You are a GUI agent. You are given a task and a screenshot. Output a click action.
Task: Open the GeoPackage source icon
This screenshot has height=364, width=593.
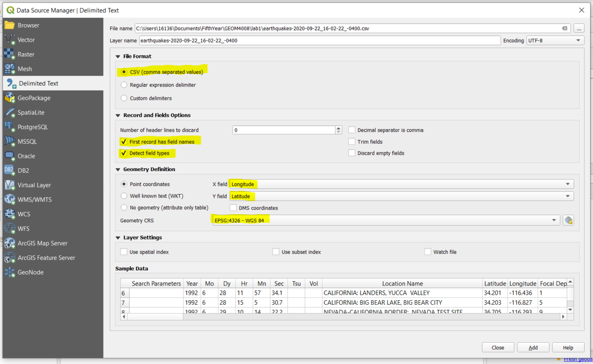[x=10, y=98]
